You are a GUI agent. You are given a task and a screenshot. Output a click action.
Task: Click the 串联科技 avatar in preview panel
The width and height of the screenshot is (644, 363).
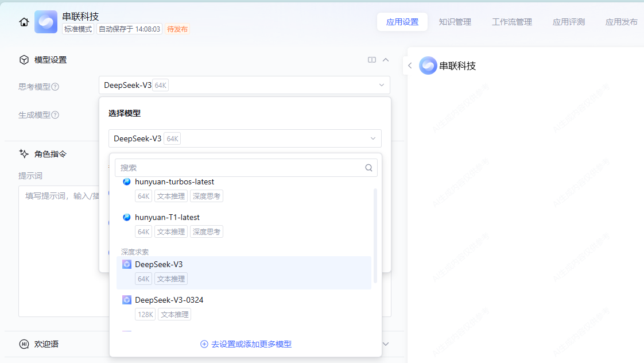point(428,65)
